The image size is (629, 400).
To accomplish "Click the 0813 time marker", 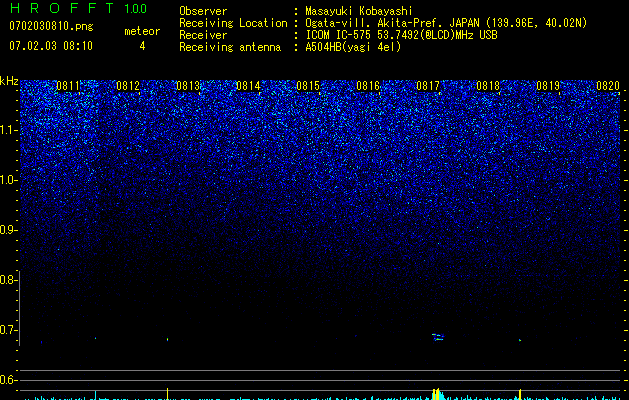I will 188,86.
